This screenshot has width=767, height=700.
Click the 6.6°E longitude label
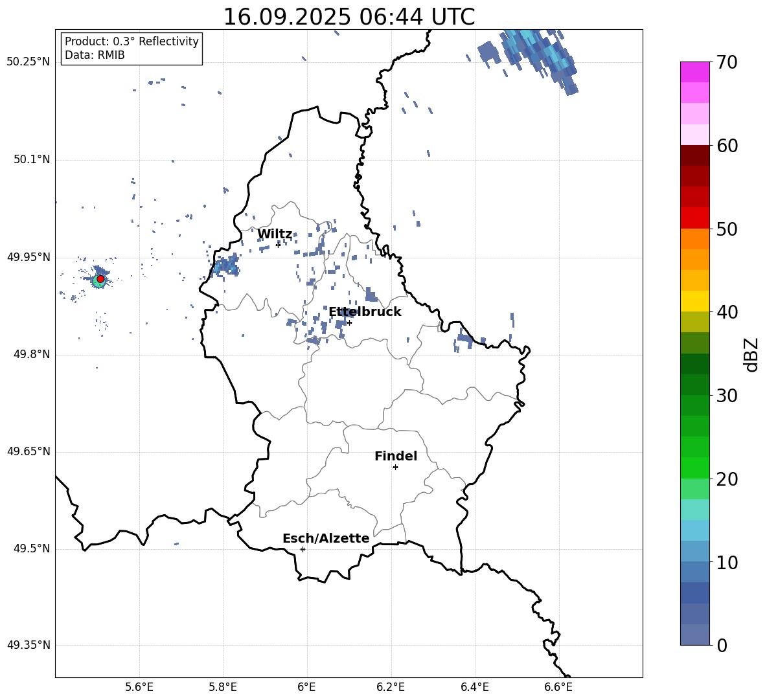point(558,687)
